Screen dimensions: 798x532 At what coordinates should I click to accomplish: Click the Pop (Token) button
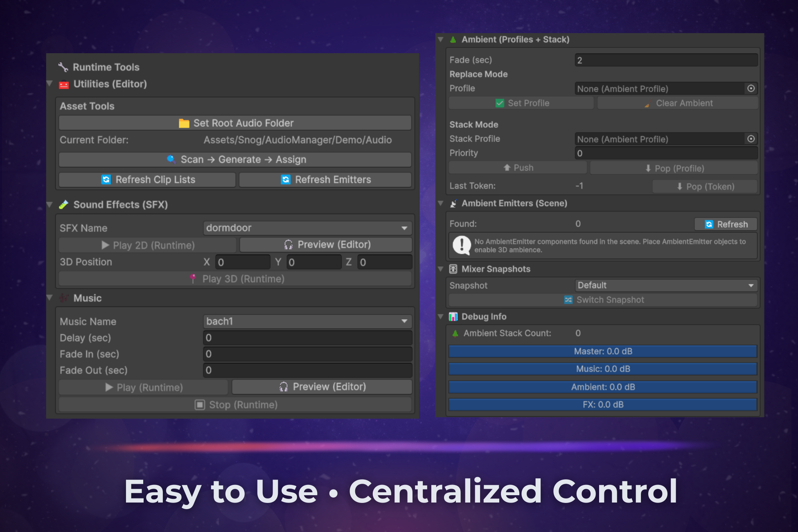tap(705, 187)
